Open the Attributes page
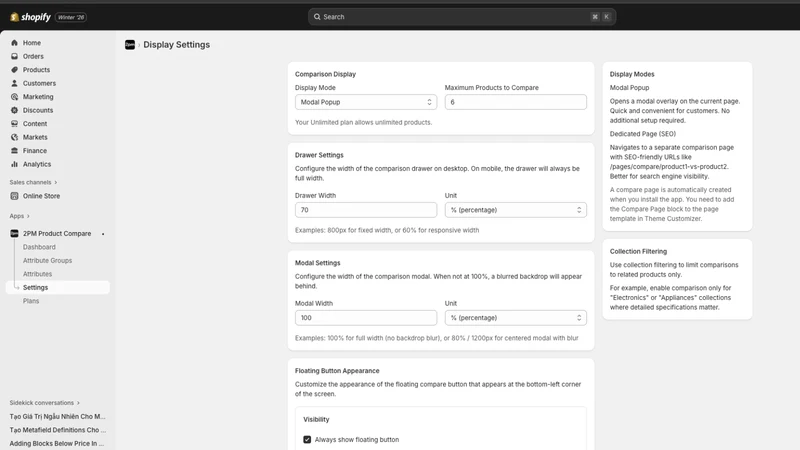This screenshot has width=800, height=450. (37, 274)
